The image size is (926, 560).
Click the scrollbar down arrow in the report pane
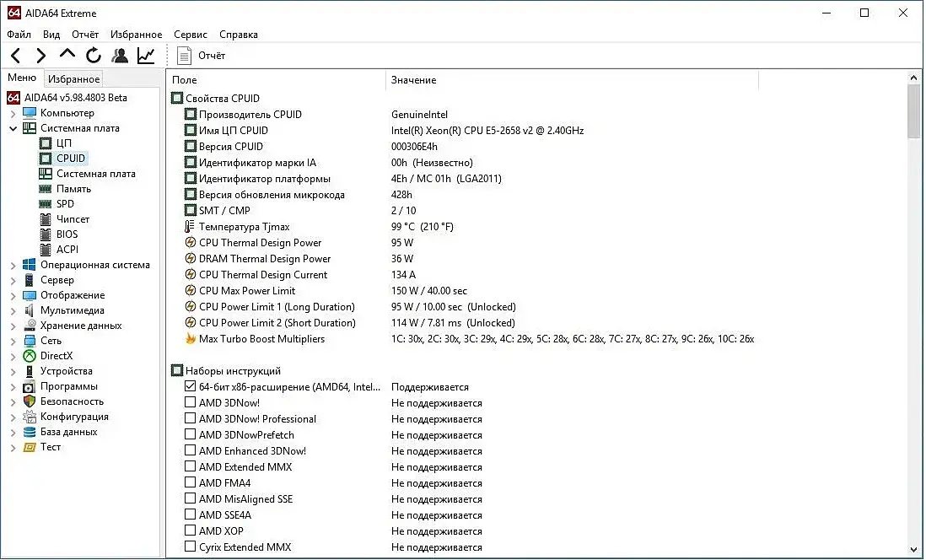pos(913,549)
